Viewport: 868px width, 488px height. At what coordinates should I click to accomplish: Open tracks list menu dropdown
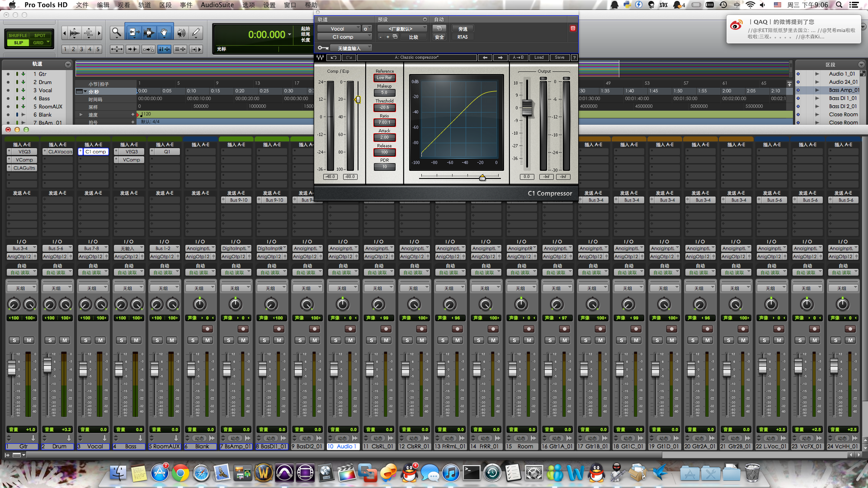click(68, 64)
